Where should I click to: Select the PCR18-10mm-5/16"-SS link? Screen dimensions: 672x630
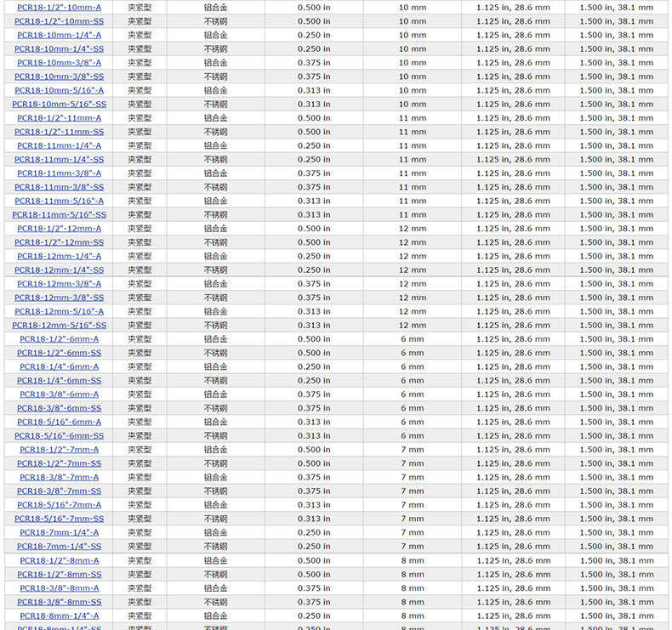tap(59, 105)
